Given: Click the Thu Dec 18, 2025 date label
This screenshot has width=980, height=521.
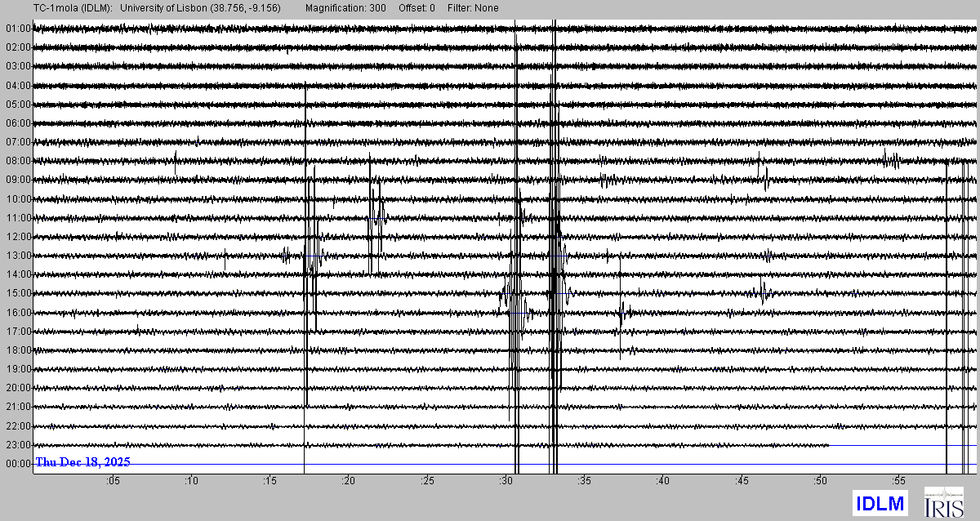Looking at the screenshot, I should (82, 462).
